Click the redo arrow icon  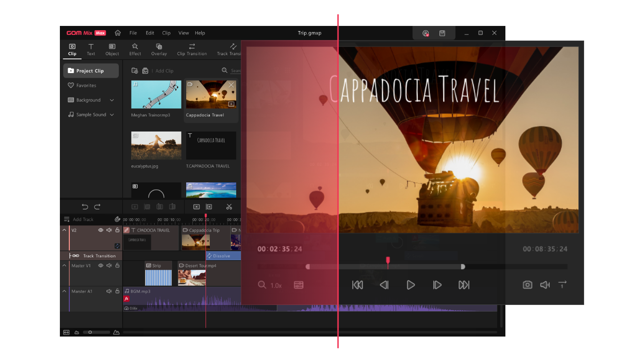pos(98,206)
